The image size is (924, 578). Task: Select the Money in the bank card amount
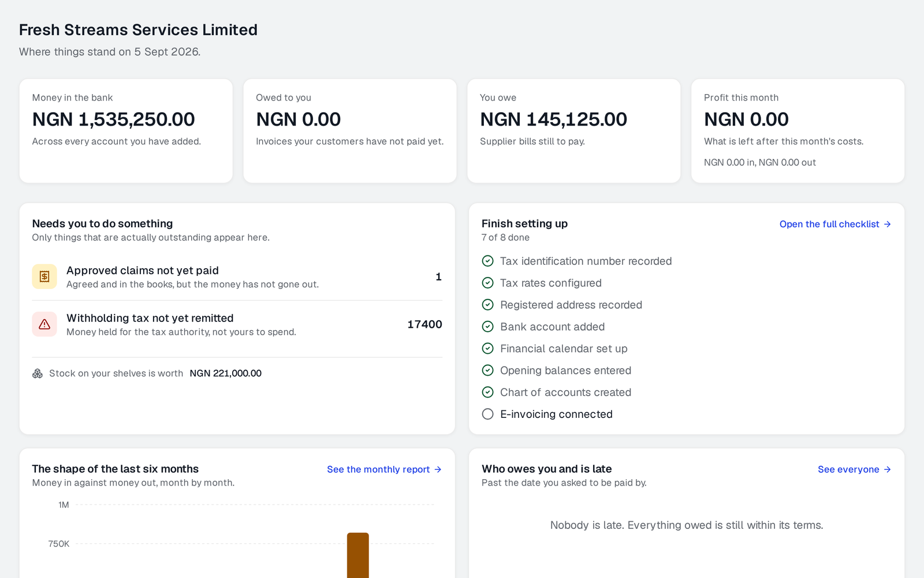coord(114,120)
